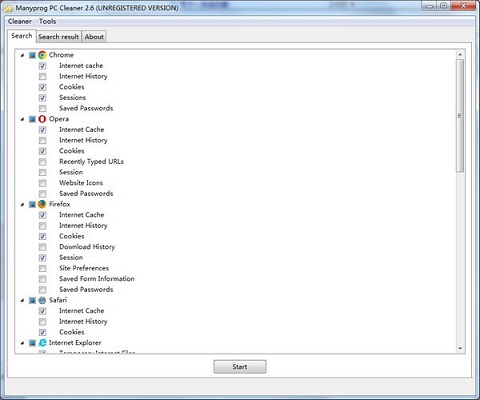Collapse the Opera tree node

coord(22,119)
